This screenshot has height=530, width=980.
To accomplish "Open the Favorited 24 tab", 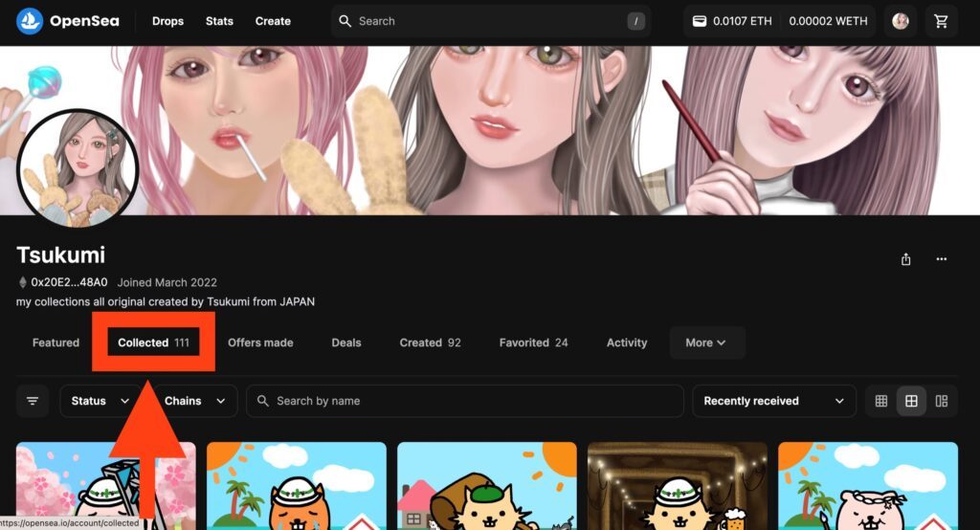I will (533, 342).
